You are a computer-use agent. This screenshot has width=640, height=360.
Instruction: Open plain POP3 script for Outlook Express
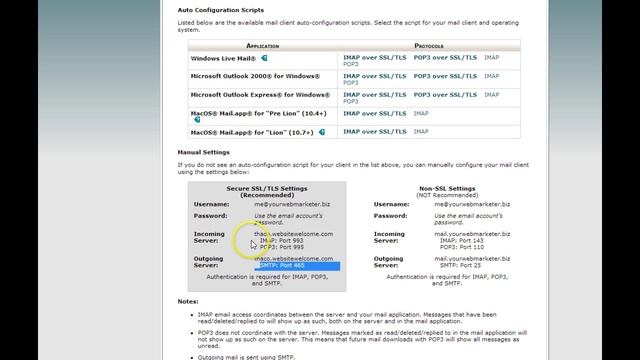[351, 101]
